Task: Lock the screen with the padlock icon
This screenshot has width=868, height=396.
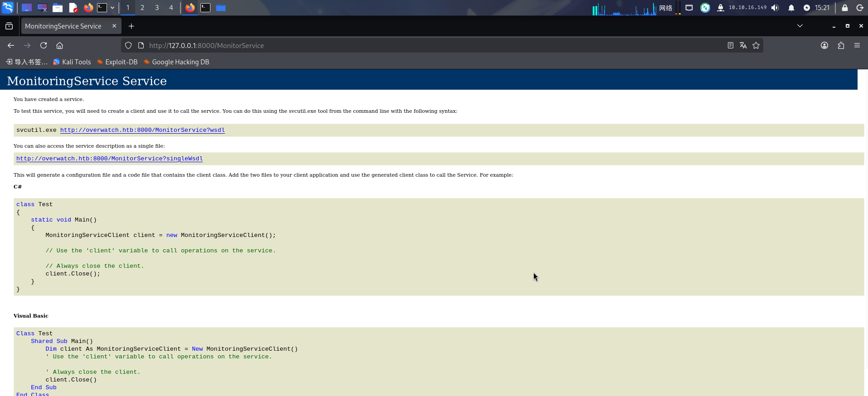Action: pyautogui.click(x=845, y=8)
